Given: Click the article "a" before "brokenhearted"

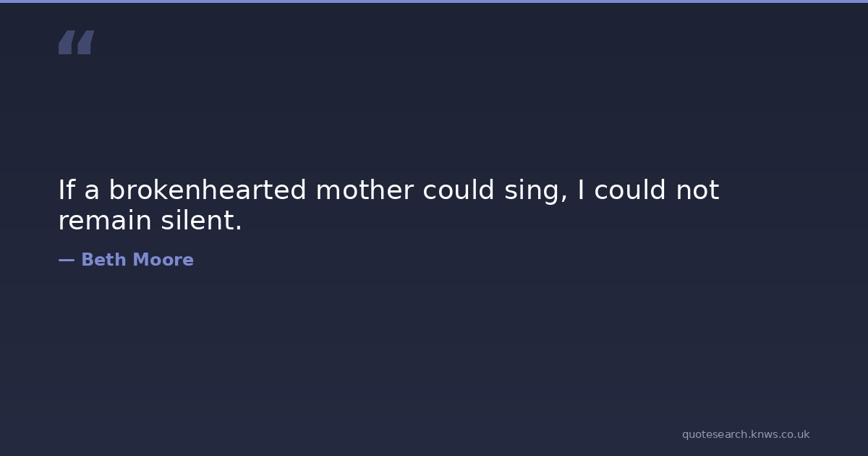Looking at the screenshot, I should click(92, 192).
